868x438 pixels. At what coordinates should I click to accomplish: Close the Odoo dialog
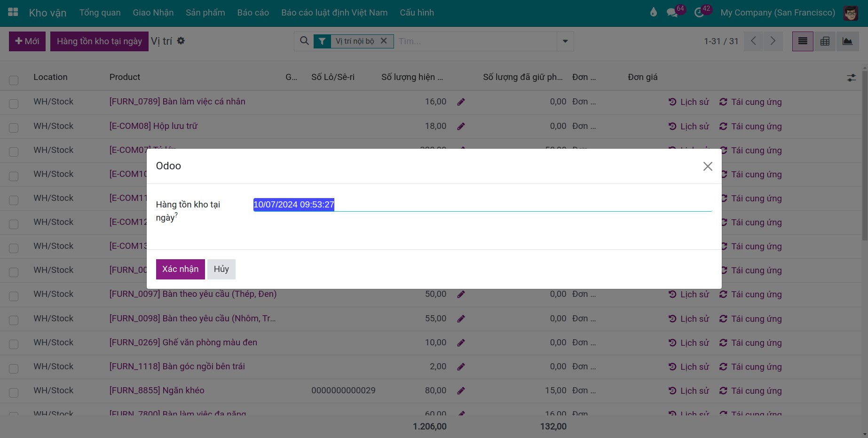(x=708, y=166)
